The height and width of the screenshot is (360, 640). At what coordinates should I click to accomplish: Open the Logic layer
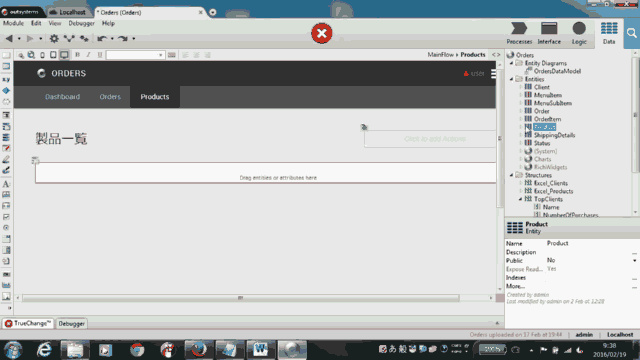tap(579, 33)
